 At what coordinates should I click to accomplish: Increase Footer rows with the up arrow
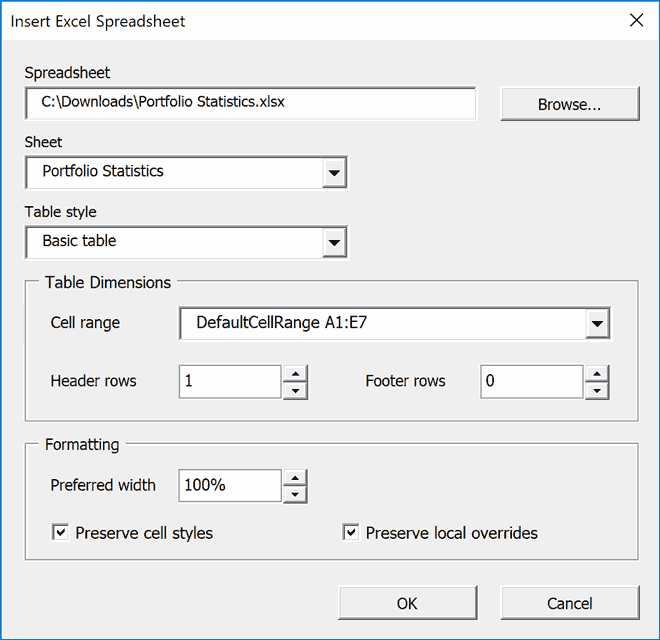[597, 373]
